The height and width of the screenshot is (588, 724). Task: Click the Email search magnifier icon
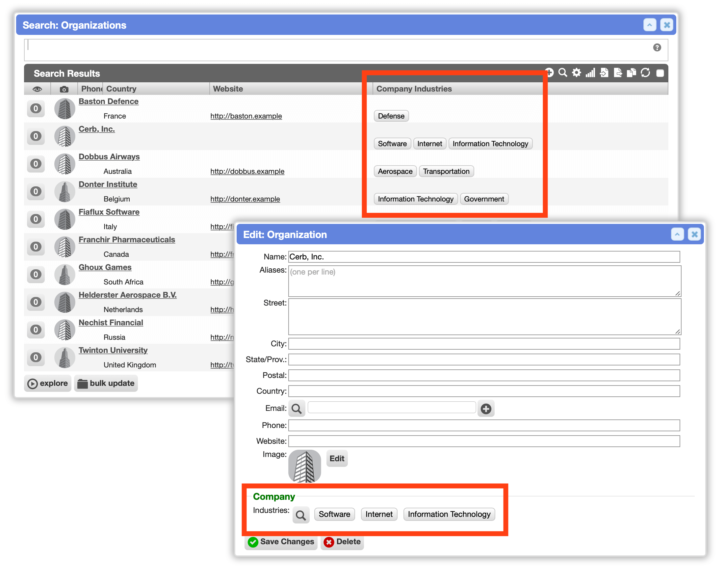click(297, 409)
